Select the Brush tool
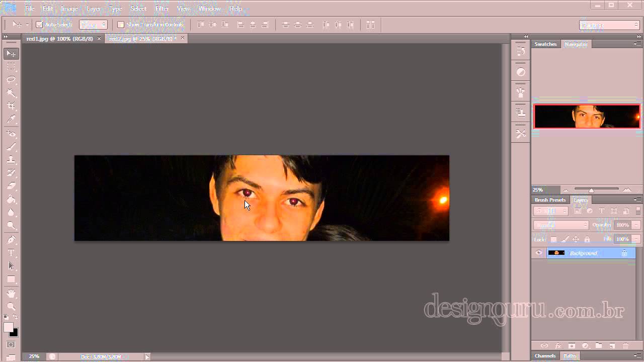 click(11, 147)
